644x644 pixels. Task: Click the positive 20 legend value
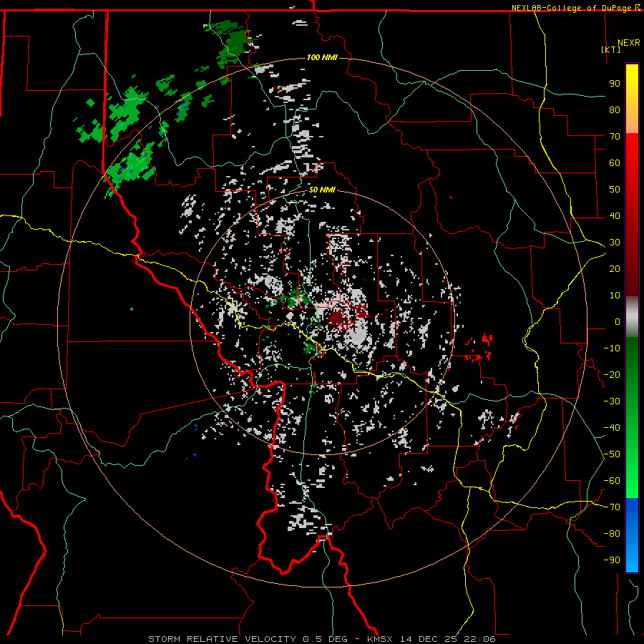(x=615, y=268)
